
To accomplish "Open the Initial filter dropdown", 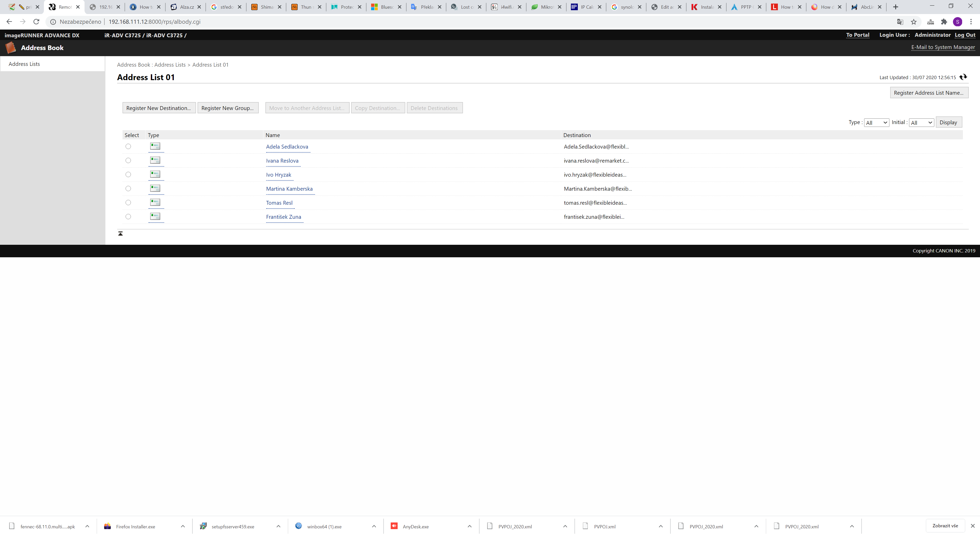I will click(x=921, y=123).
